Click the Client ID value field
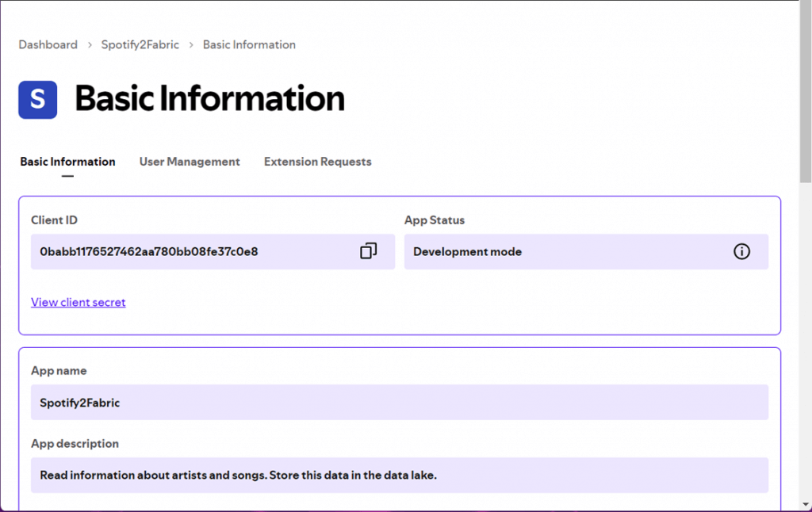812x512 pixels. coord(213,251)
